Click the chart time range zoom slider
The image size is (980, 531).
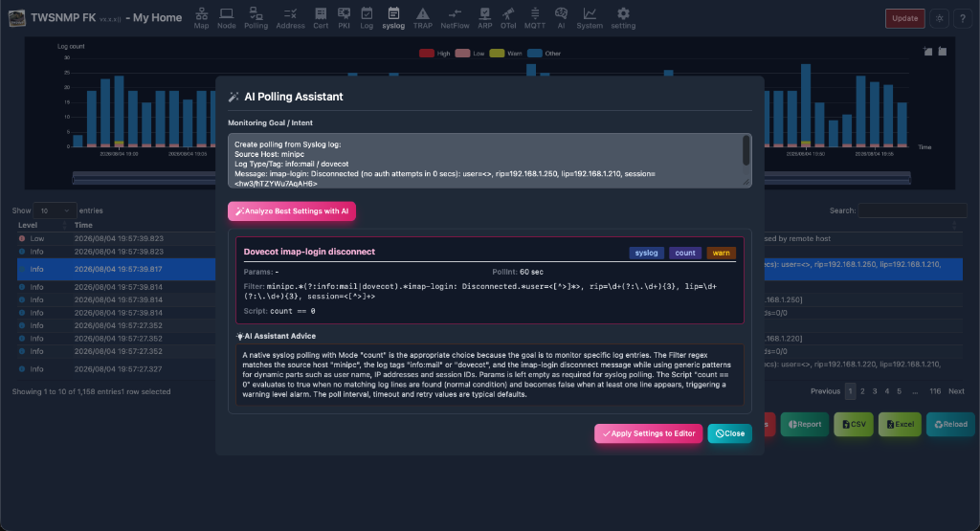491,178
